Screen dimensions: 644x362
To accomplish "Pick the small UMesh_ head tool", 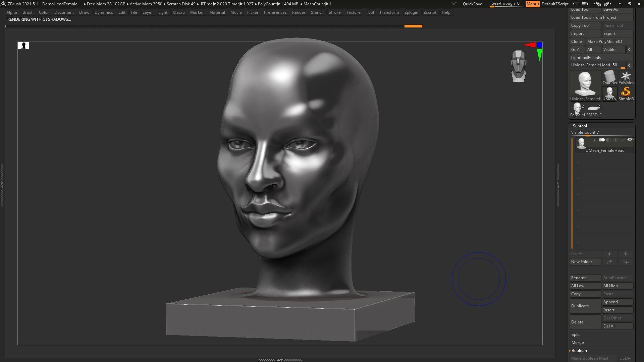I will (610, 94).
